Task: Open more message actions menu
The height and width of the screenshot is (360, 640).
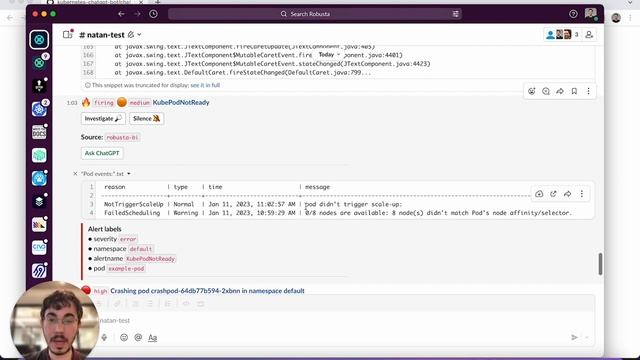Action: tap(588, 91)
